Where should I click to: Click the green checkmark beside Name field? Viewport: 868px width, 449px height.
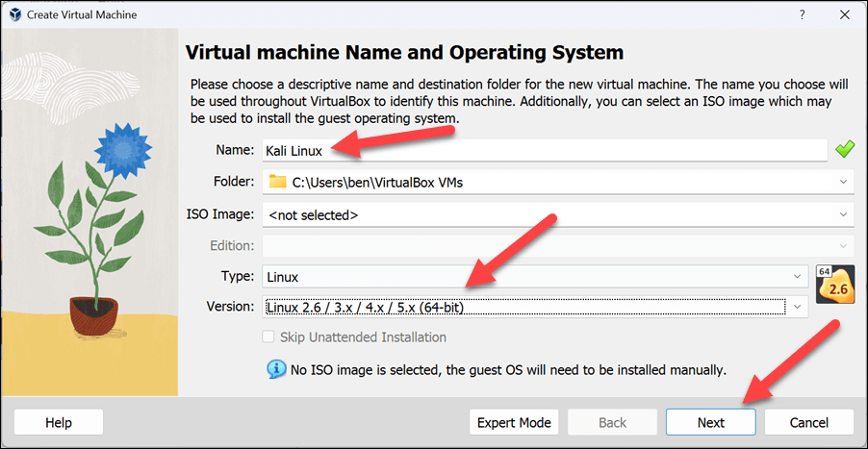(x=844, y=150)
